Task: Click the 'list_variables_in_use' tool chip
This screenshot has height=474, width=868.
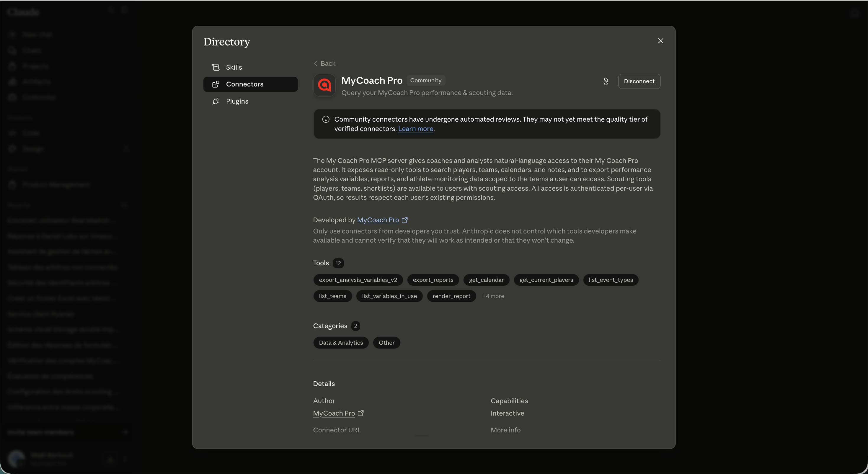Action: click(389, 296)
